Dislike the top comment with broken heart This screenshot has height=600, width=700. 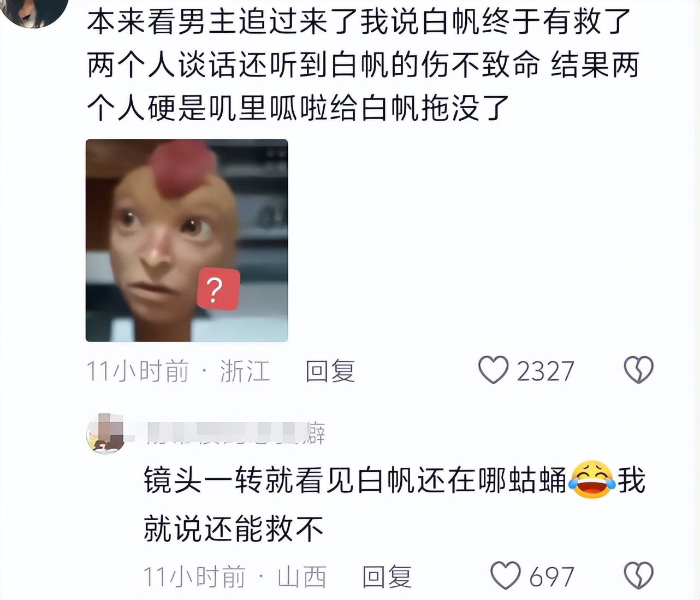click(638, 370)
